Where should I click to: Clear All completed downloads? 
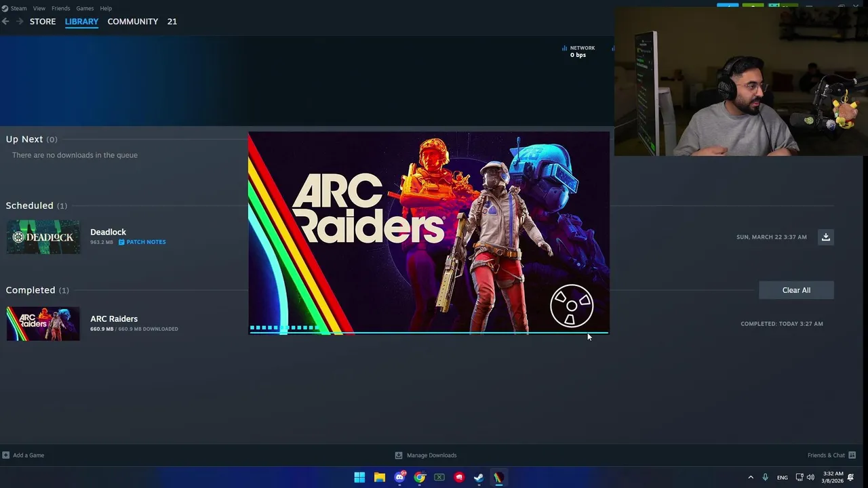pyautogui.click(x=796, y=290)
